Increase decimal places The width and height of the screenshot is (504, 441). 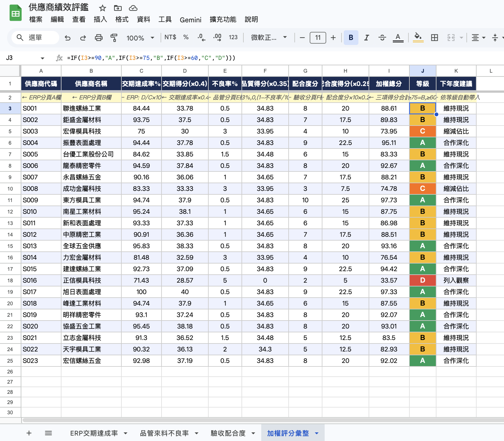[x=217, y=37]
